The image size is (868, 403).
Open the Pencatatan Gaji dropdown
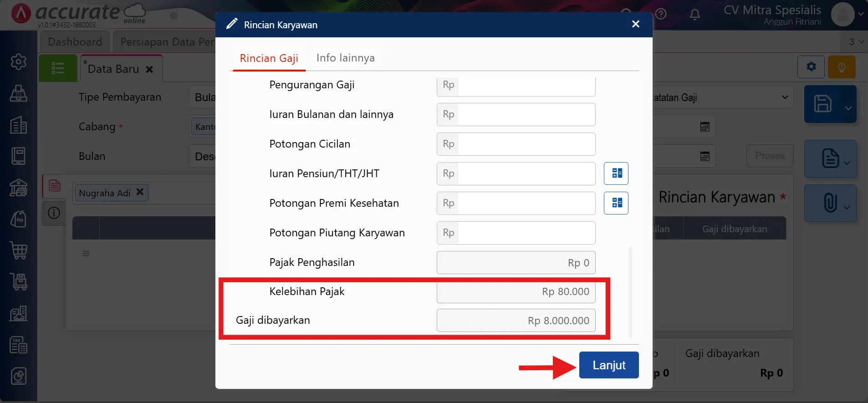[x=723, y=97]
